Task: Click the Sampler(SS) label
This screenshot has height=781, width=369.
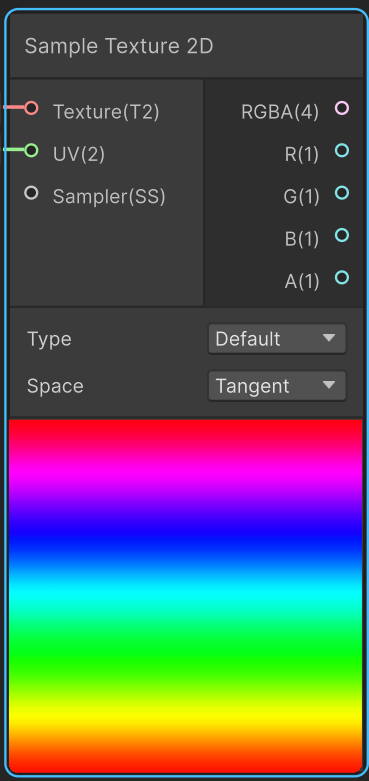Action: click(x=109, y=197)
